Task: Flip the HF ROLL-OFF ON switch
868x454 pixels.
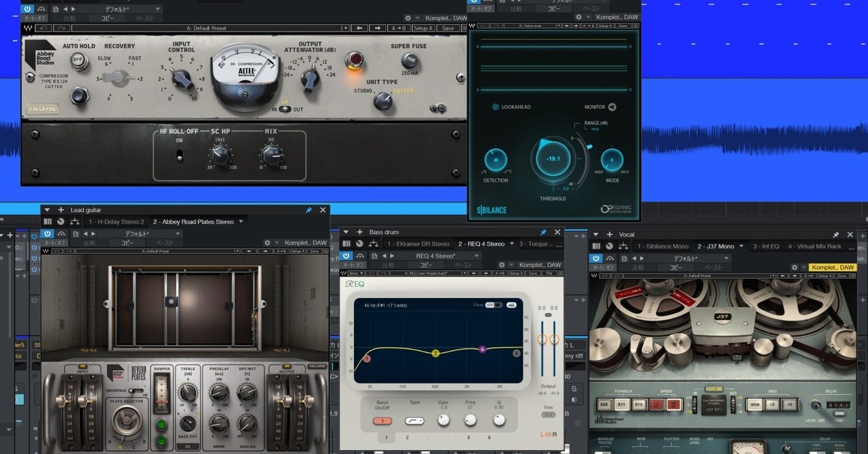Action: point(180,155)
